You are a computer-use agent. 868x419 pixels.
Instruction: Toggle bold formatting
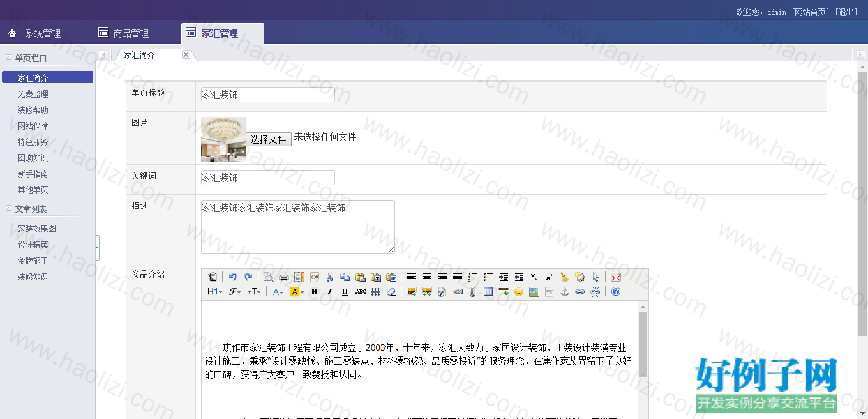coord(314,292)
